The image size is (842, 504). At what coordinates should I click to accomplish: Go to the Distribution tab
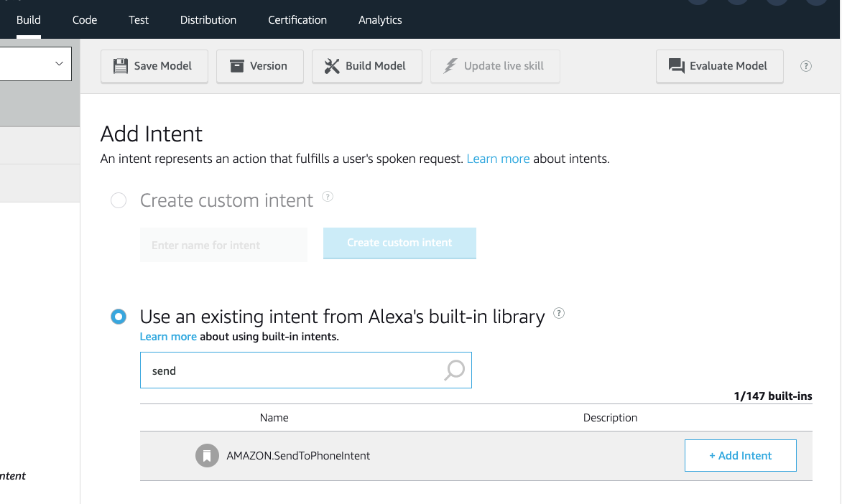tap(208, 20)
